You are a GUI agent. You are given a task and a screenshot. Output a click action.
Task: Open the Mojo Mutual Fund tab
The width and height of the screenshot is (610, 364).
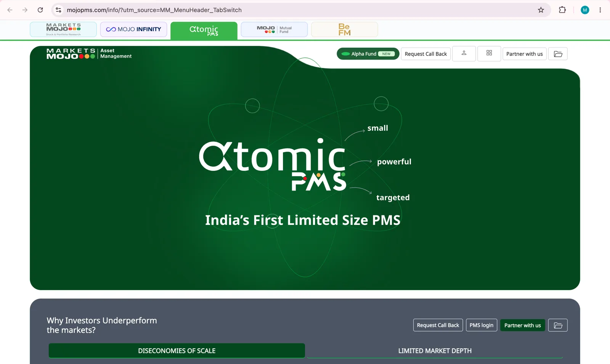point(274,29)
